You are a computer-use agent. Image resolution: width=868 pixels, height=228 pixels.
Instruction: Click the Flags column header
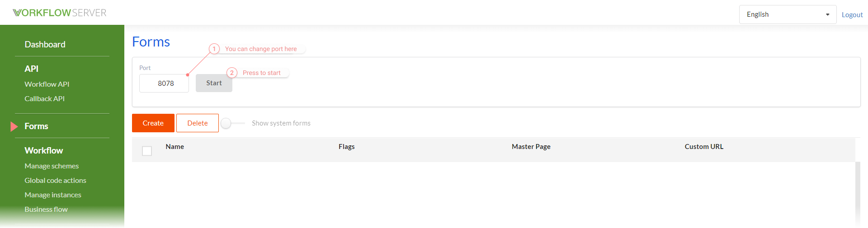(346, 147)
